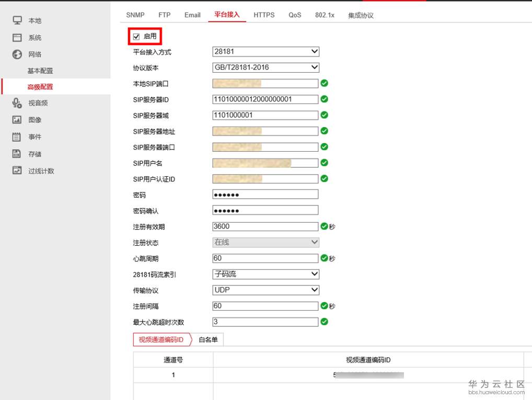Click the 密码确认 password field
Screen dimensions: 532x400
(265, 210)
